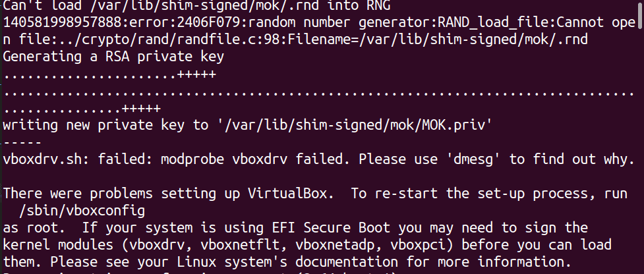Click the word 'VirtualBox.' in the problems line
644x274 pixels.
[x=295, y=194]
